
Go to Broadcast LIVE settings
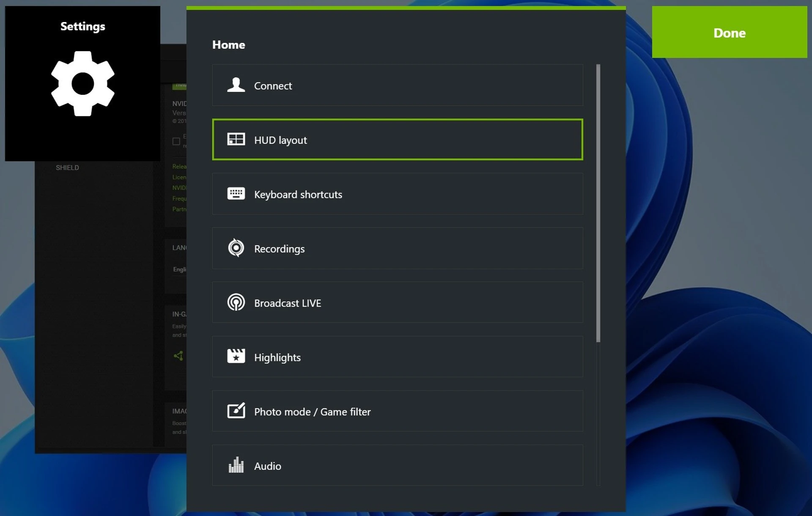[398, 302]
